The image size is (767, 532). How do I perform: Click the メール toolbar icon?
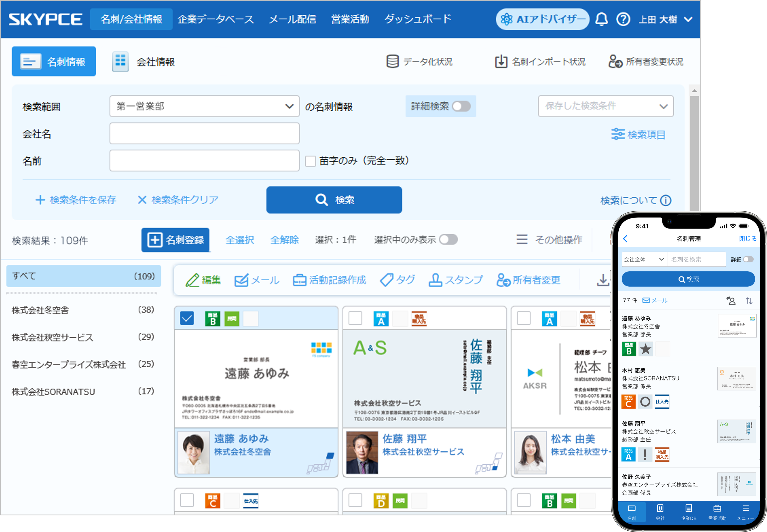257,280
